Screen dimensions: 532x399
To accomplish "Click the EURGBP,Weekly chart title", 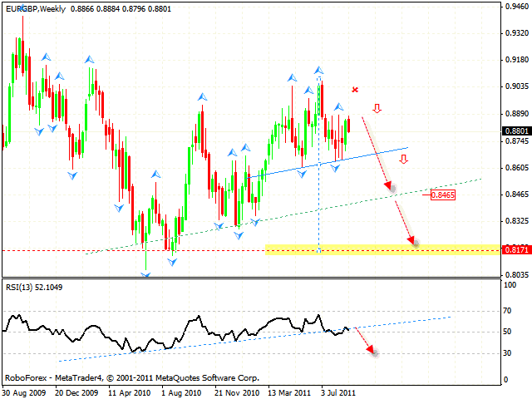I will coord(36,9).
